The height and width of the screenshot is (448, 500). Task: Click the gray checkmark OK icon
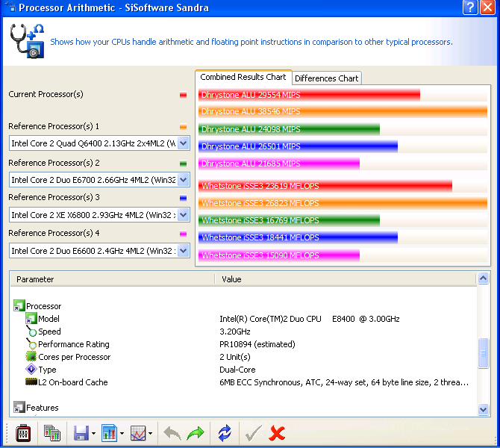(x=254, y=433)
